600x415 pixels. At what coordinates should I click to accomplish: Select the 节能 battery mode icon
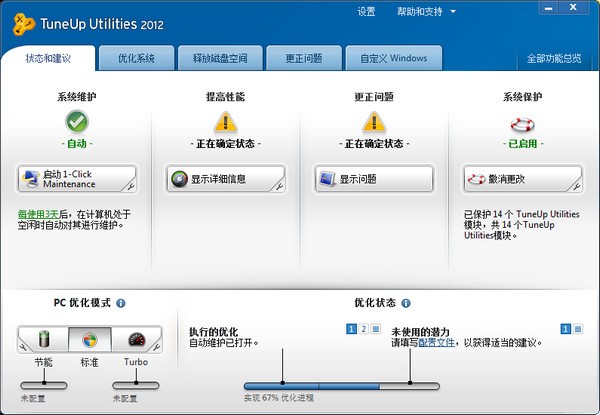click(x=44, y=339)
